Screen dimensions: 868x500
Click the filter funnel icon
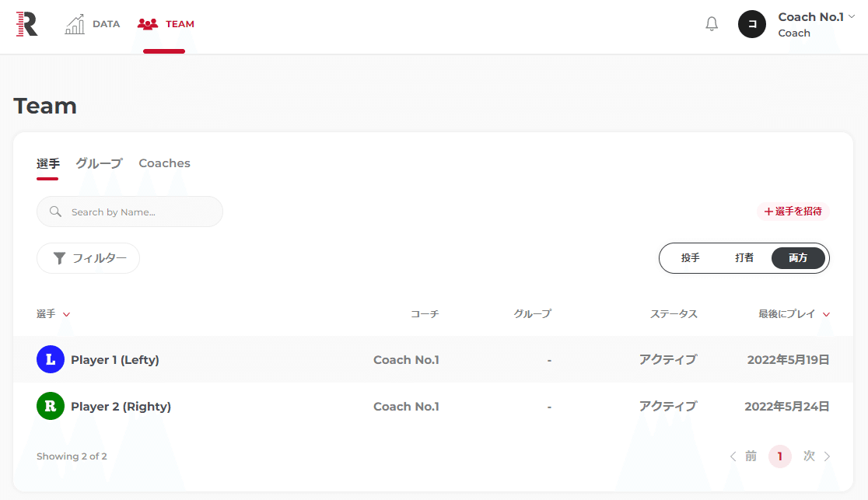click(x=60, y=257)
